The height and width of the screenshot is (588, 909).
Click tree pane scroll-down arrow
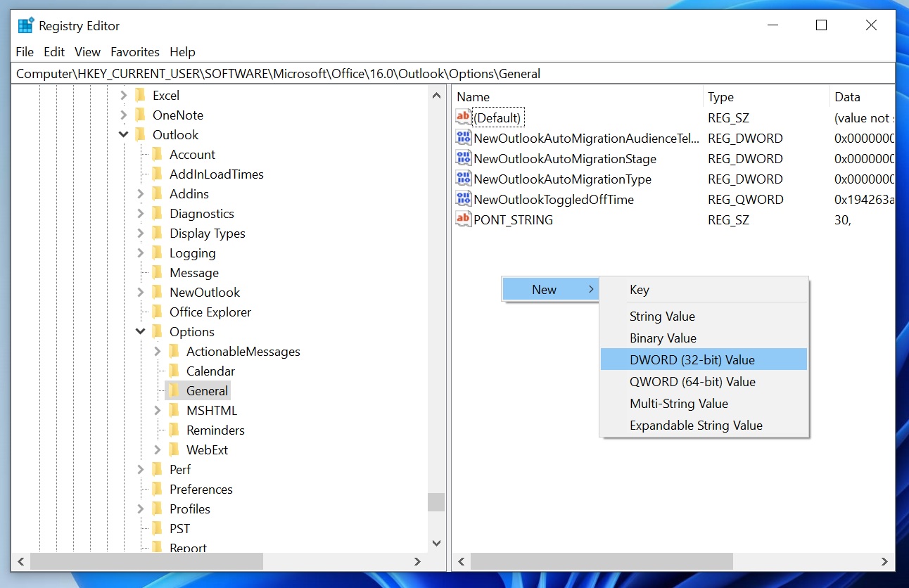click(x=436, y=544)
